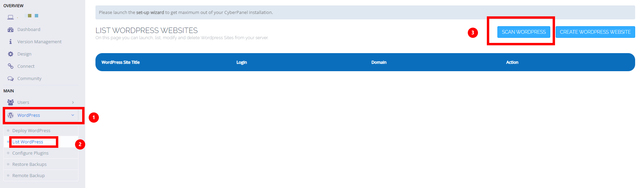The height and width of the screenshot is (188, 644).
Task: Click the WordPress logo icon in sidebar
Action: (11, 115)
